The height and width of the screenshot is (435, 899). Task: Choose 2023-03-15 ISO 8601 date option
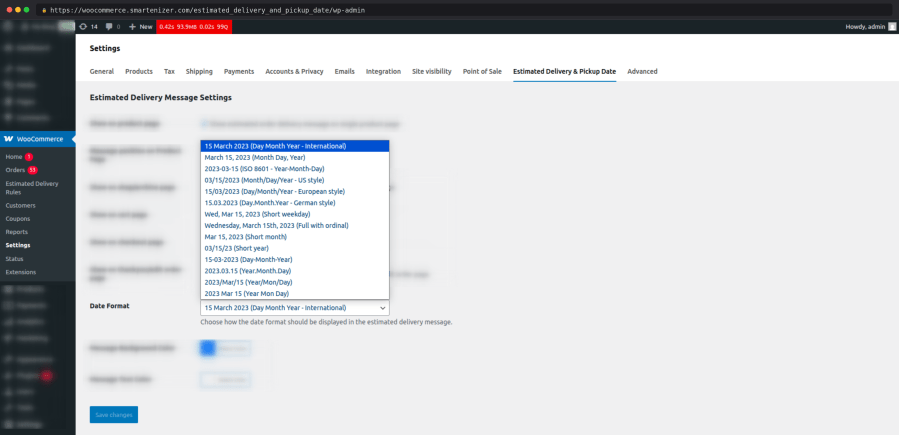point(295,169)
